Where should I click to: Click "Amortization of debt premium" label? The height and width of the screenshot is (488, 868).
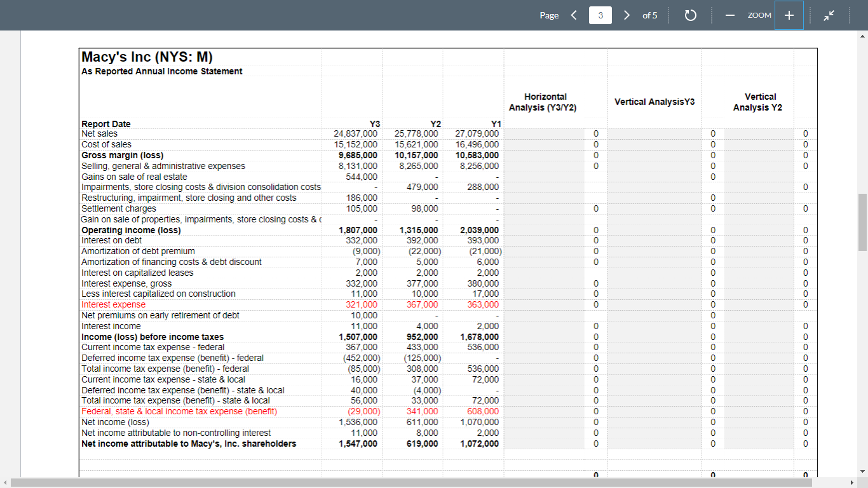(138, 251)
